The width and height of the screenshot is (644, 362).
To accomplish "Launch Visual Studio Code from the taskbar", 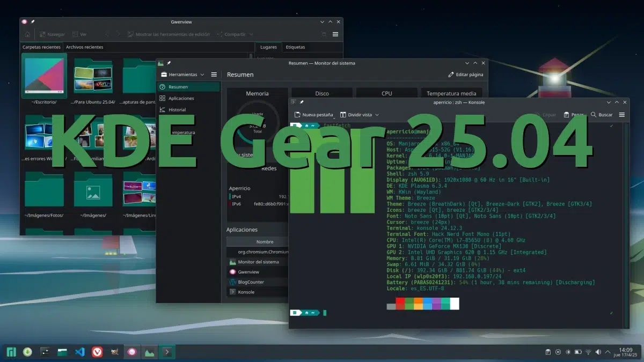I will click(x=80, y=352).
